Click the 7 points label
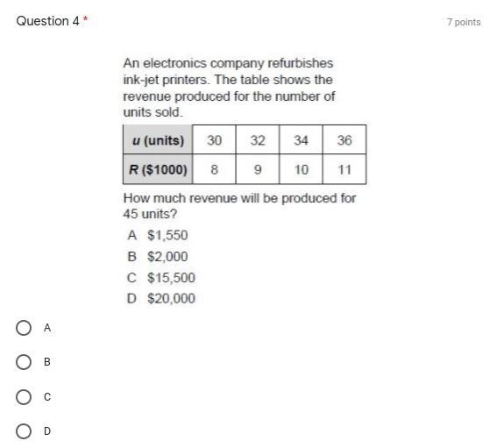This screenshot has width=497, height=448. [x=464, y=22]
